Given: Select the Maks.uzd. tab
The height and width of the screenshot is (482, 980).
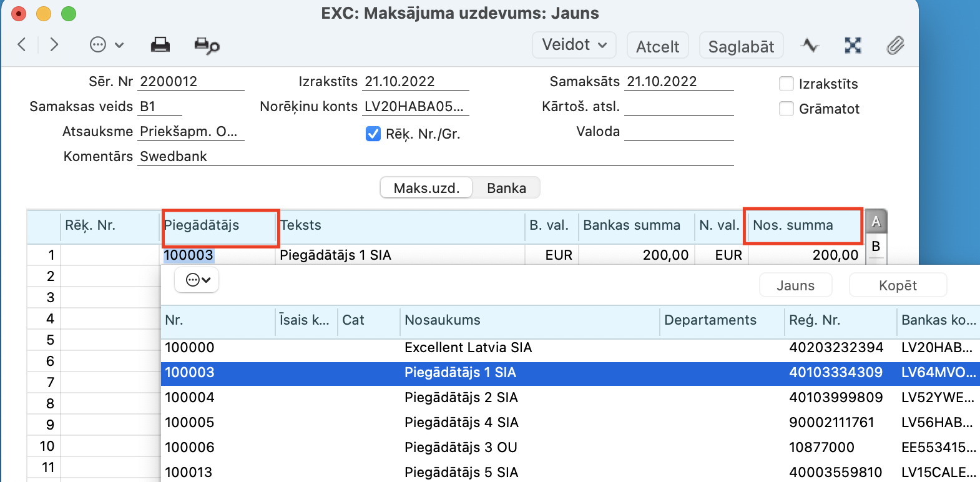Looking at the screenshot, I should 426,188.
